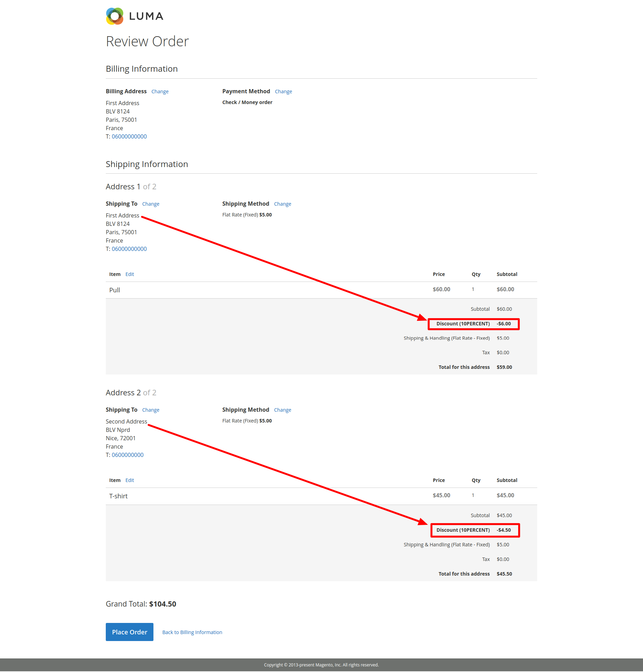
Task: Follow the Back to Billing Information link
Action: [192, 632]
